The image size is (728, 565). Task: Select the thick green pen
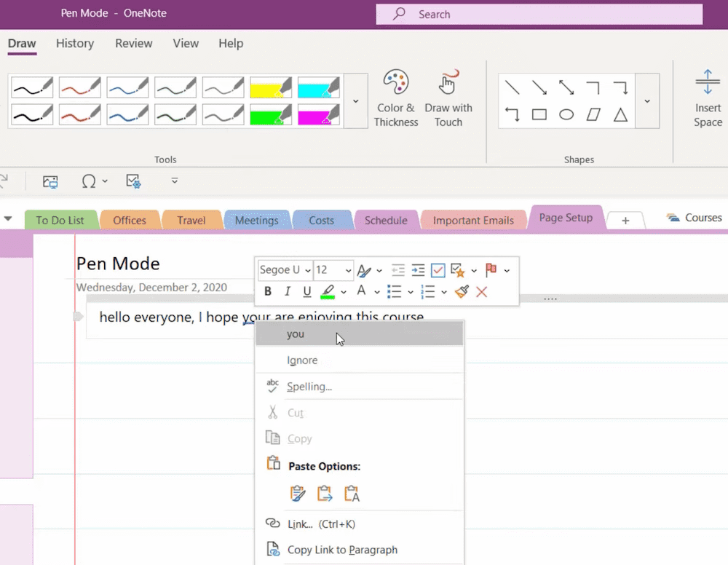point(175,114)
